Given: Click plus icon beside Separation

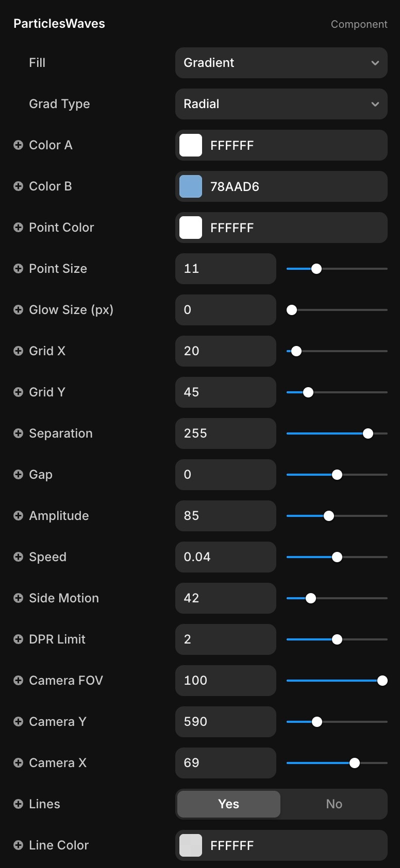Looking at the screenshot, I should [18, 433].
